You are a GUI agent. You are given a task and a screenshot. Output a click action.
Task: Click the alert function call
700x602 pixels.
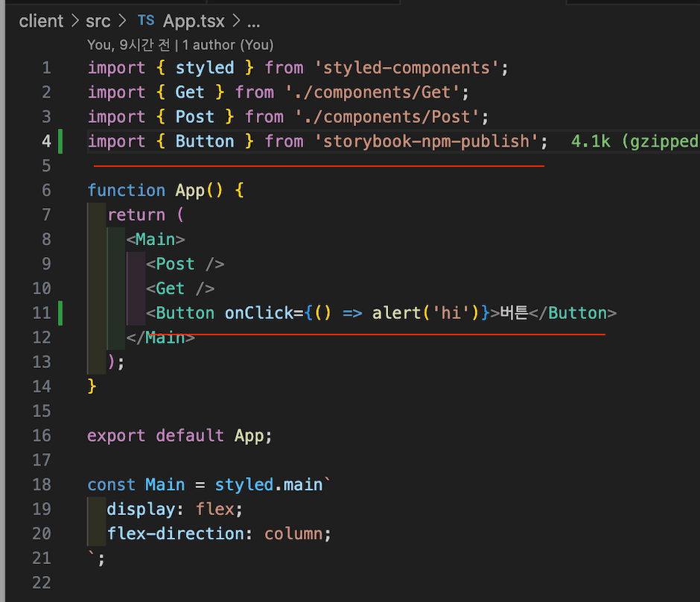tap(397, 313)
